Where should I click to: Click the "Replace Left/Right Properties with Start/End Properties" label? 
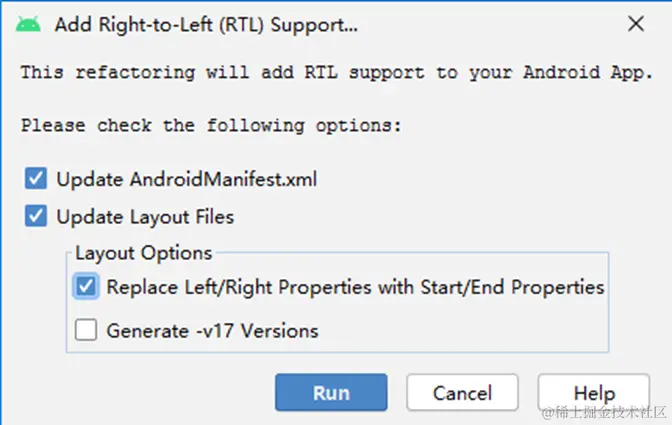(355, 287)
